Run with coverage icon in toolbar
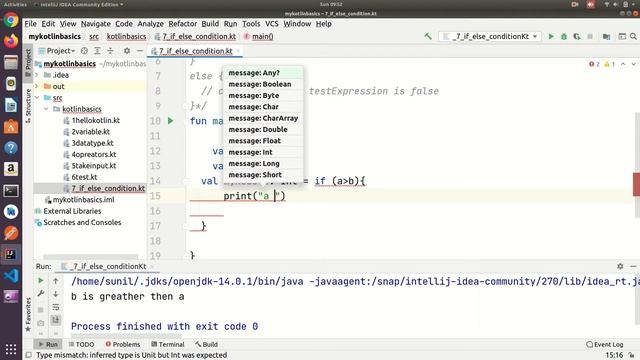The height and width of the screenshot is (360, 640). tap(577, 36)
